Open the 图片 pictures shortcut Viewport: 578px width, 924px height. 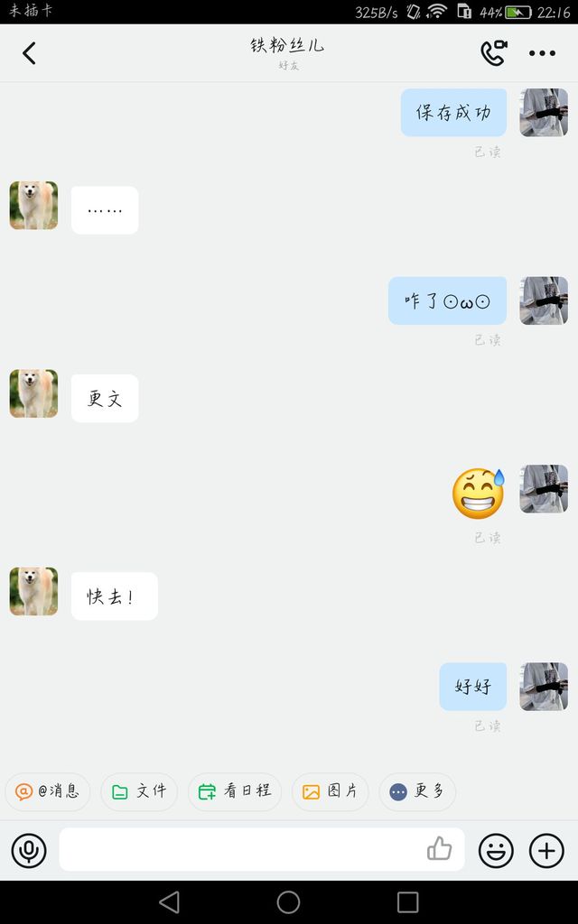[331, 791]
